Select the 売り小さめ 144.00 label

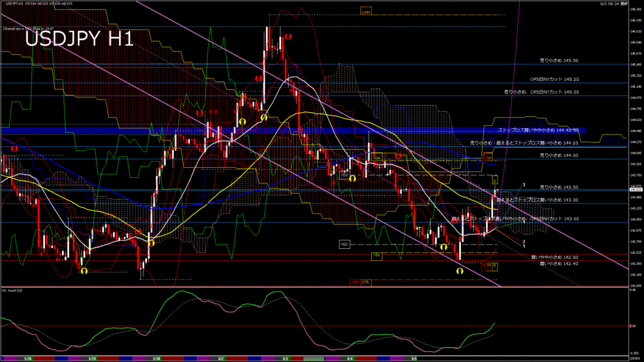pyautogui.click(x=559, y=155)
